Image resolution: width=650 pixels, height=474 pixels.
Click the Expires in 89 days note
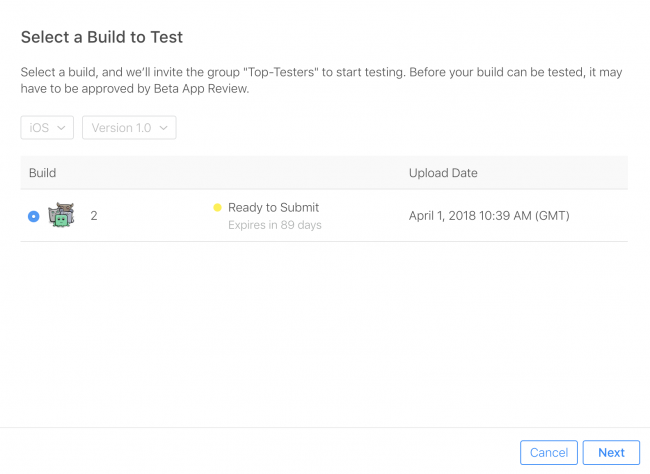pos(274,224)
